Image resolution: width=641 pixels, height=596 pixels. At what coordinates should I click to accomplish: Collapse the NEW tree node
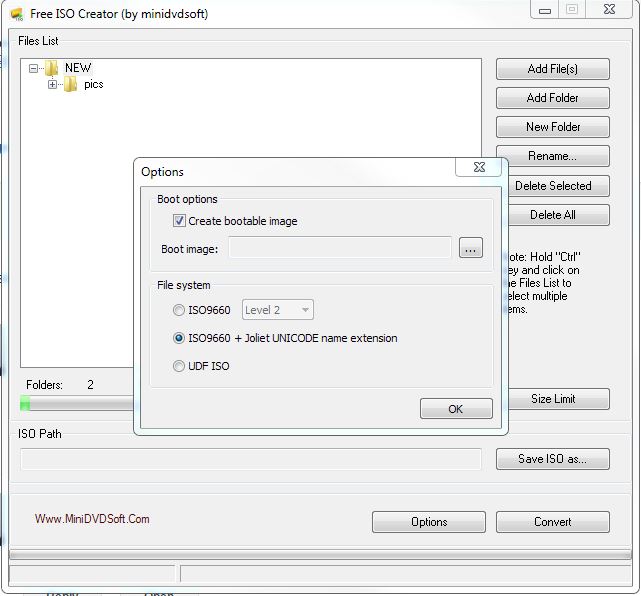pyautogui.click(x=34, y=69)
